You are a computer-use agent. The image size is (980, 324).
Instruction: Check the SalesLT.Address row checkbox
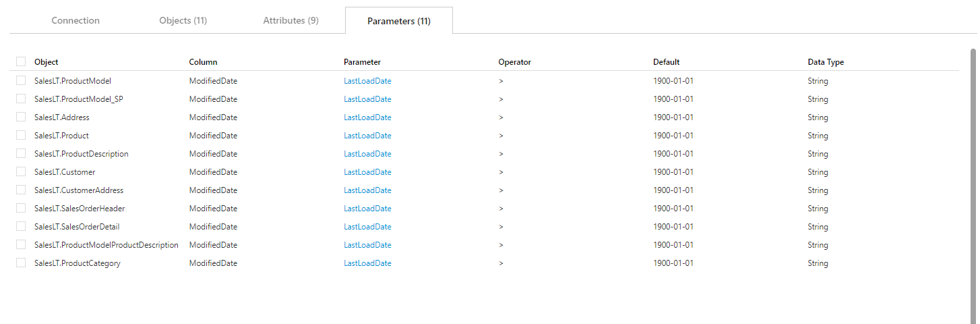[x=21, y=117]
